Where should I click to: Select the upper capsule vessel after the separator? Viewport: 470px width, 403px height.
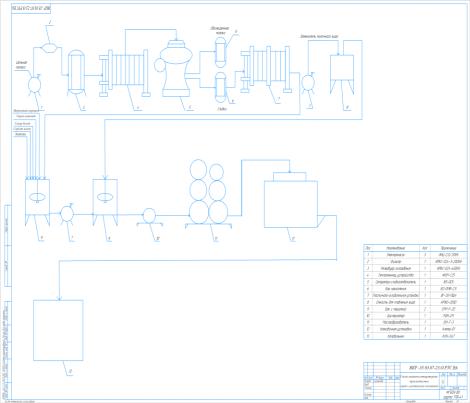[x=220, y=52]
